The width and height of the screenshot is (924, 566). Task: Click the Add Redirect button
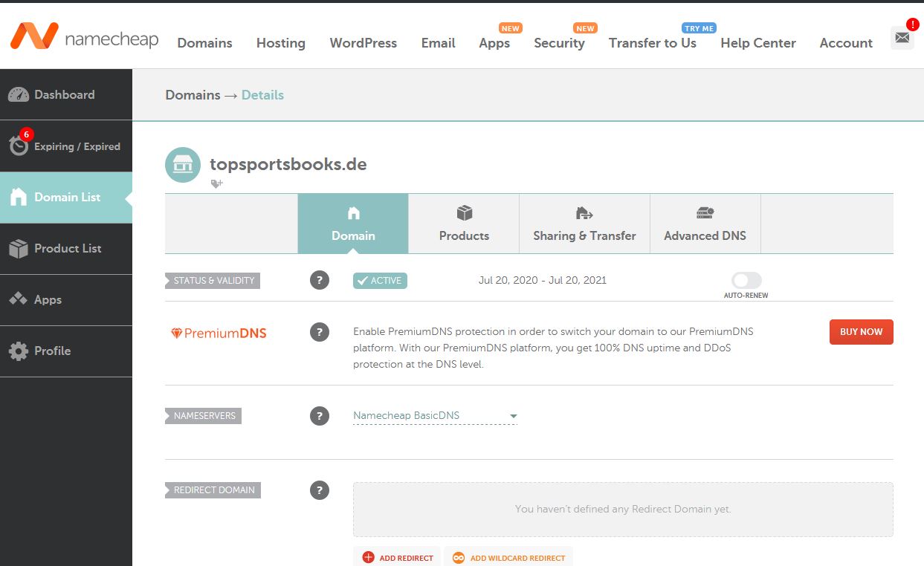(398, 558)
